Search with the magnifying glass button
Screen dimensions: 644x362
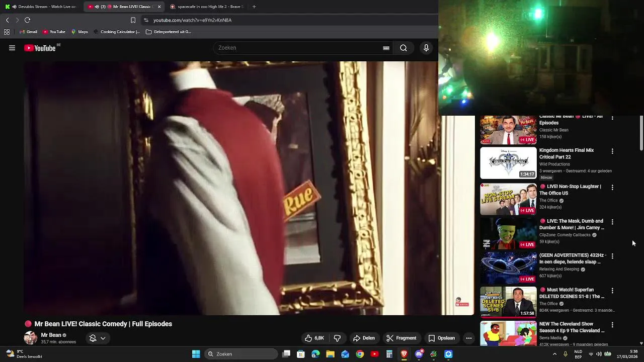404,48
